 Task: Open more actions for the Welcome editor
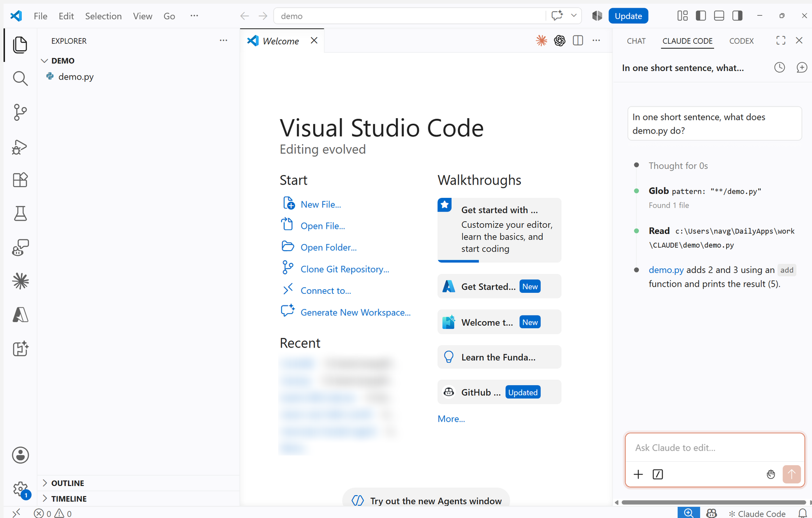point(596,41)
